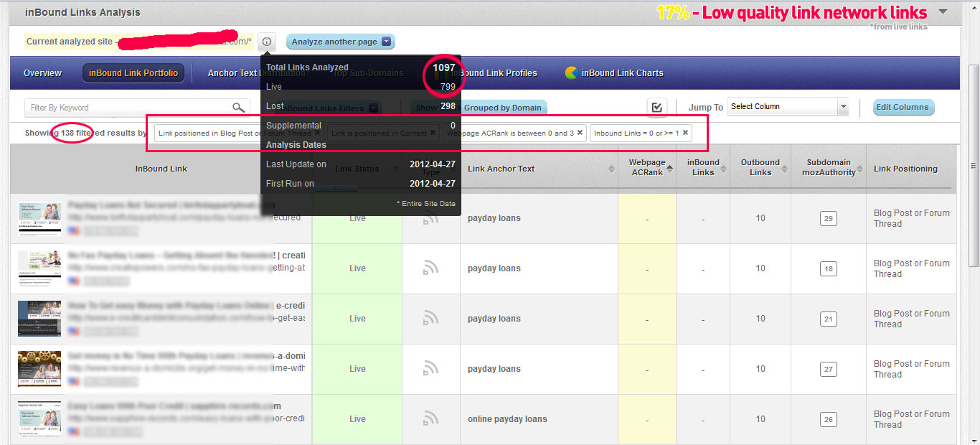Expand the 'Analyze another page' dropdown arrow
Viewport: 980px width, 445px height.
point(387,42)
